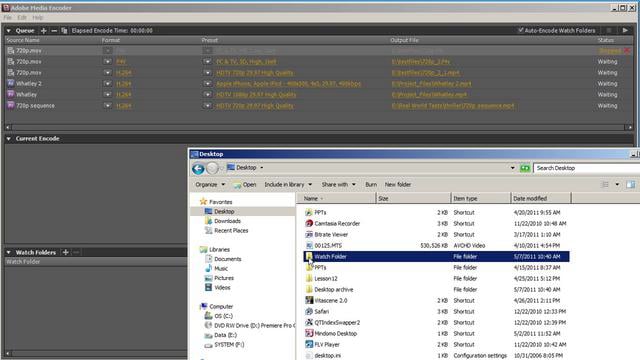Screen dimensions: 640x360
Task: Collapse the Current Encode panel triangle
Action: click(9, 139)
